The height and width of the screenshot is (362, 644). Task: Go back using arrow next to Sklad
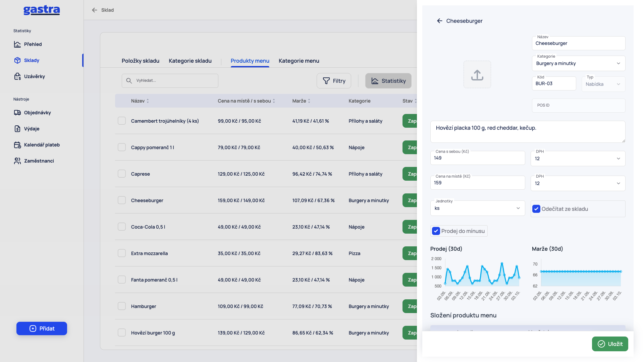(95, 10)
